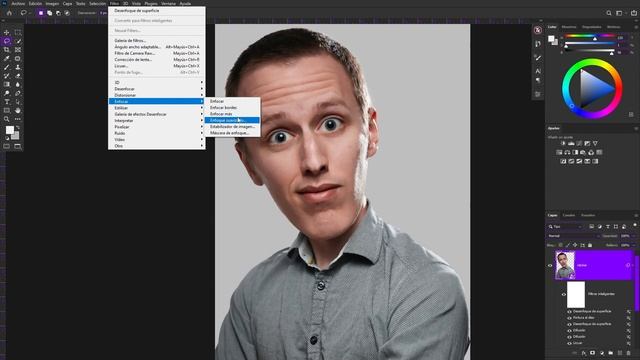
Task: Open the search icon at top right
Action: click(609, 13)
